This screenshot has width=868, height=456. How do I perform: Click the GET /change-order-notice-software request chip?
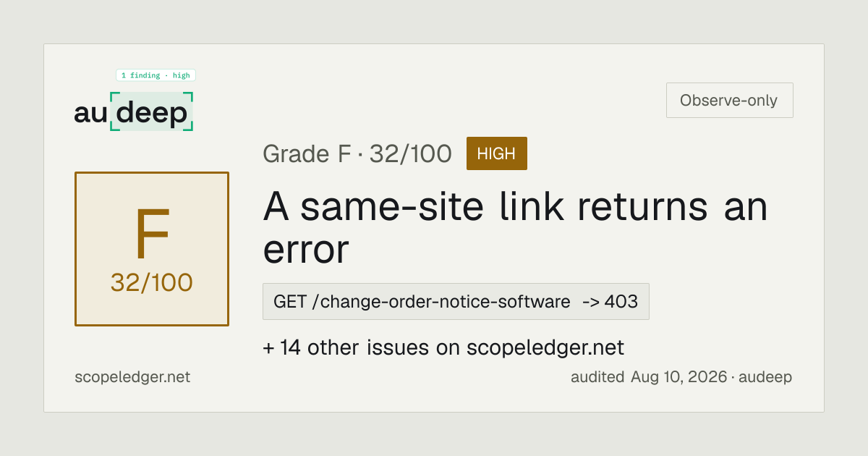click(x=456, y=301)
